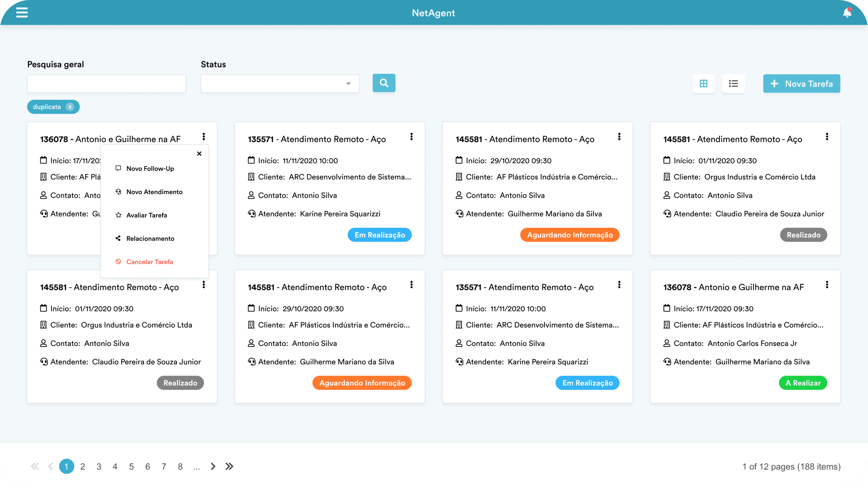
Task: Create a Nova Tarefa
Action: [x=801, y=84]
